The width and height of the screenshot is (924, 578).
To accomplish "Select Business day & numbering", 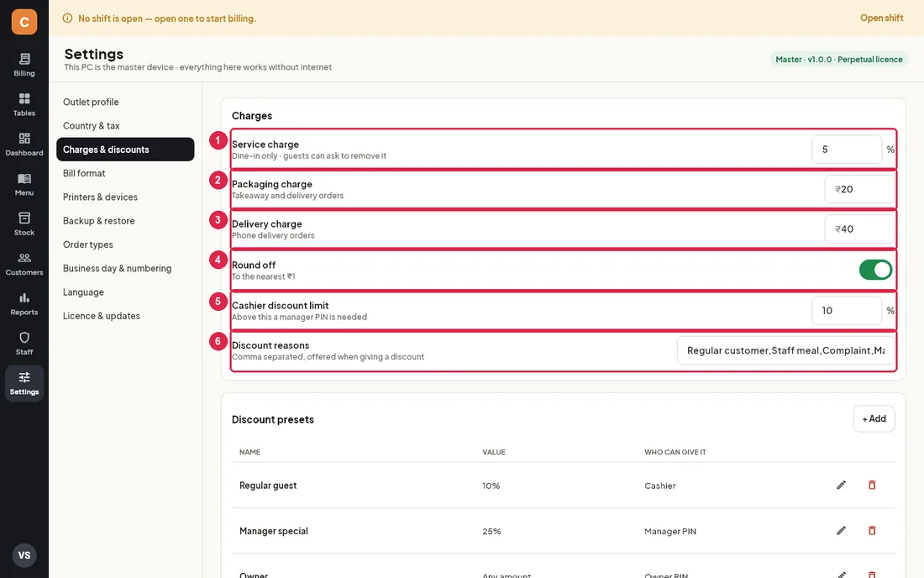I will tap(125, 268).
